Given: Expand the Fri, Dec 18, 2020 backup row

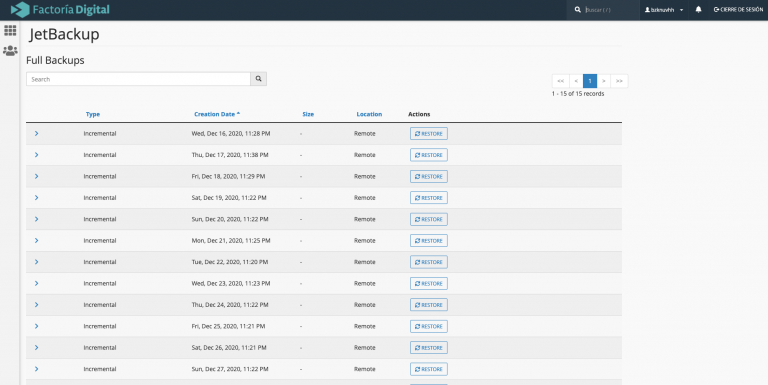Looking at the screenshot, I should click(37, 176).
